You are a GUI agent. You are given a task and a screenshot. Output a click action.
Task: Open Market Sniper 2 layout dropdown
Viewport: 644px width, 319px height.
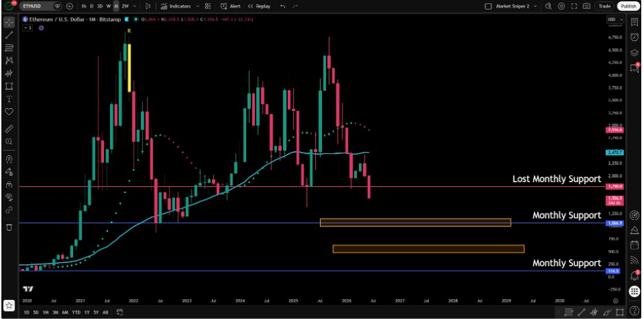pos(516,6)
